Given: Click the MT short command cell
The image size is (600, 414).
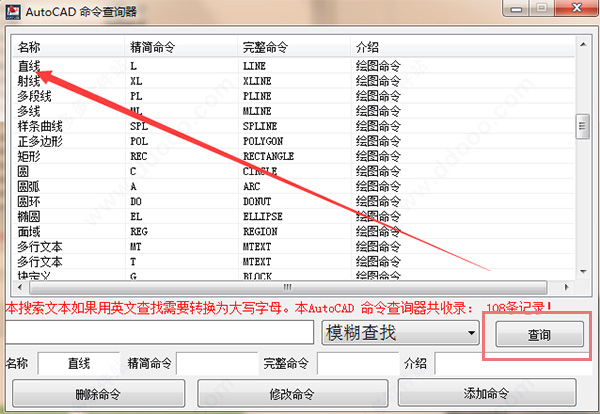Looking at the screenshot, I should point(136,246).
